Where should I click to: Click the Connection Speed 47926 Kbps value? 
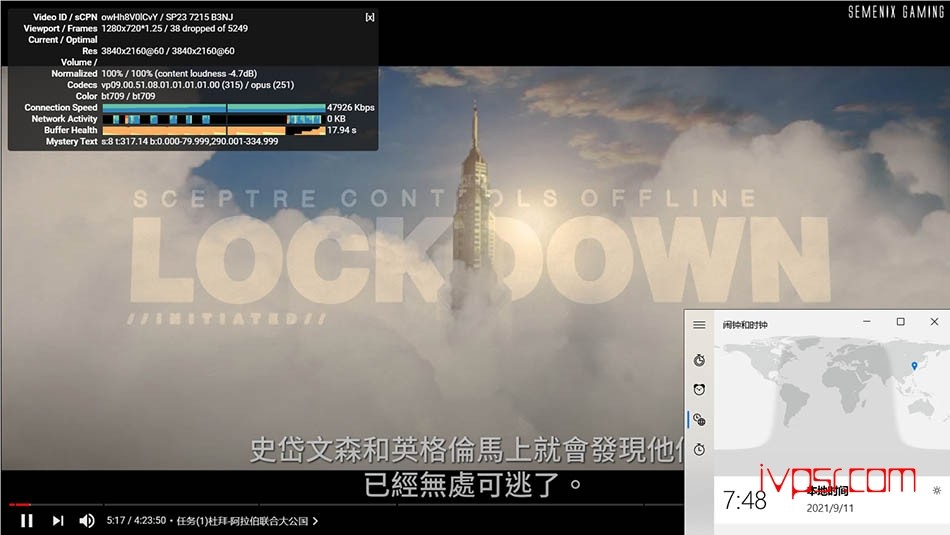[x=351, y=107]
